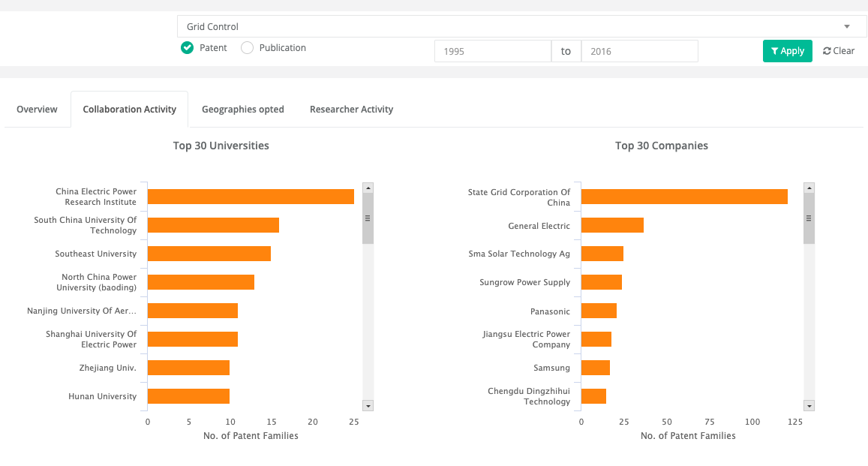Click North China Power University bar
This screenshot has height=466, width=868.
pos(201,282)
